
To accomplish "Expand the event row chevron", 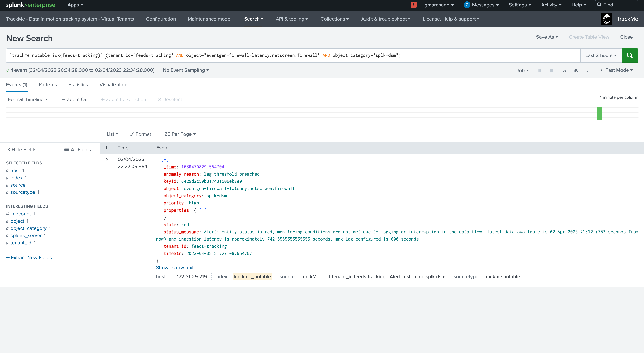I will (106, 159).
